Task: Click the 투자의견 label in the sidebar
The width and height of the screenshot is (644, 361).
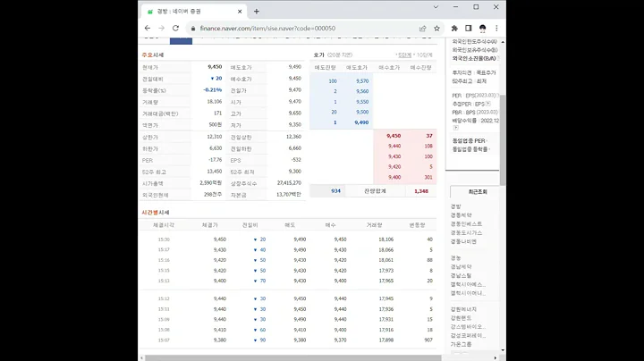Action: coord(462,72)
